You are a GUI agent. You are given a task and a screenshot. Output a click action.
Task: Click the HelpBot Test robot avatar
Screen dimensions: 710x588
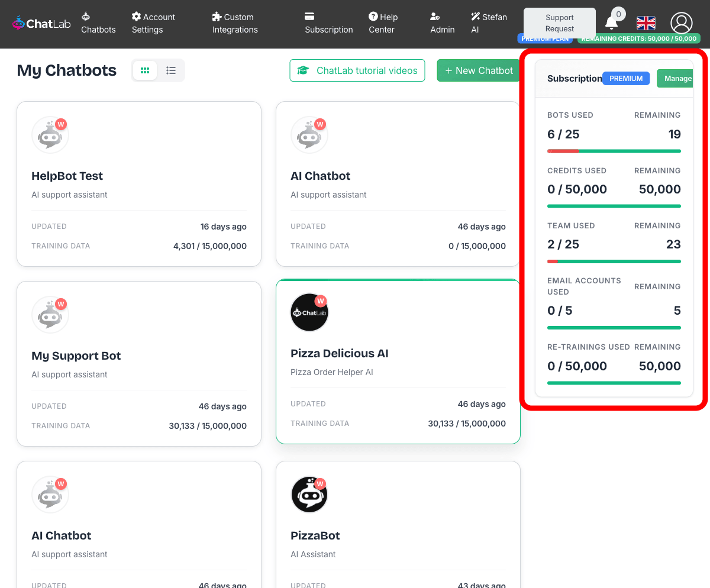tap(50, 135)
